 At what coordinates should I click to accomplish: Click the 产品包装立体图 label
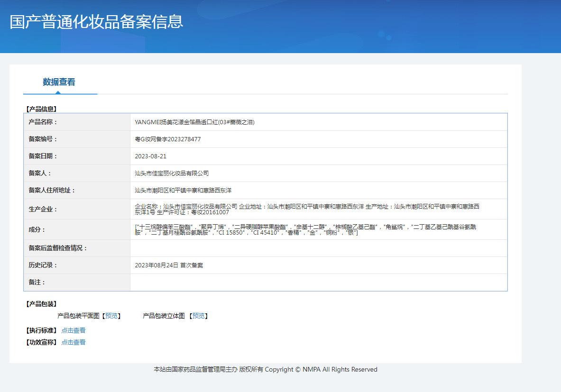point(164,316)
